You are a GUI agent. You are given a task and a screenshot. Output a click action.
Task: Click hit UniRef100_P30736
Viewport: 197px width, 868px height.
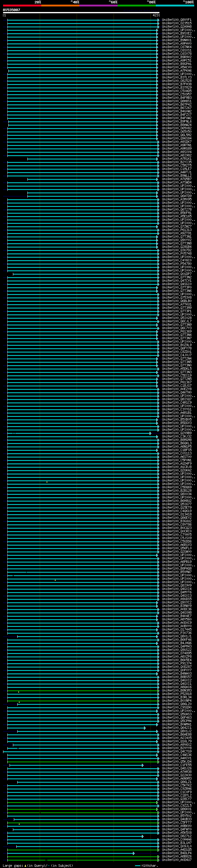(176, 633)
